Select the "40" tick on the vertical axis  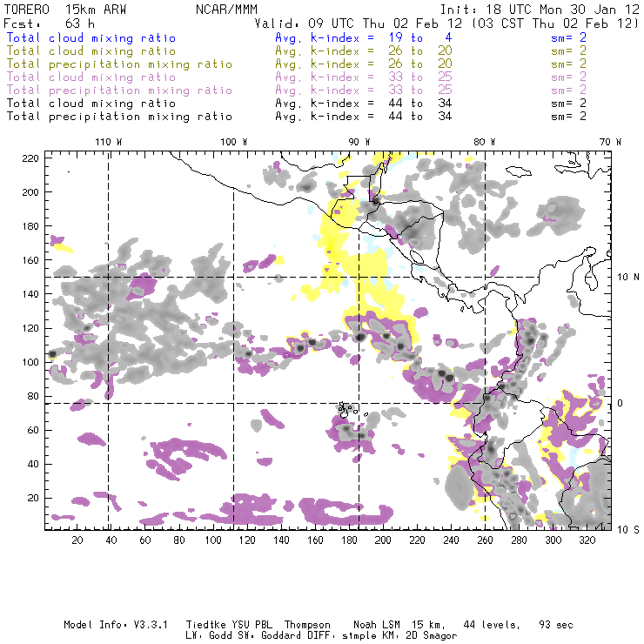[x=33, y=464]
